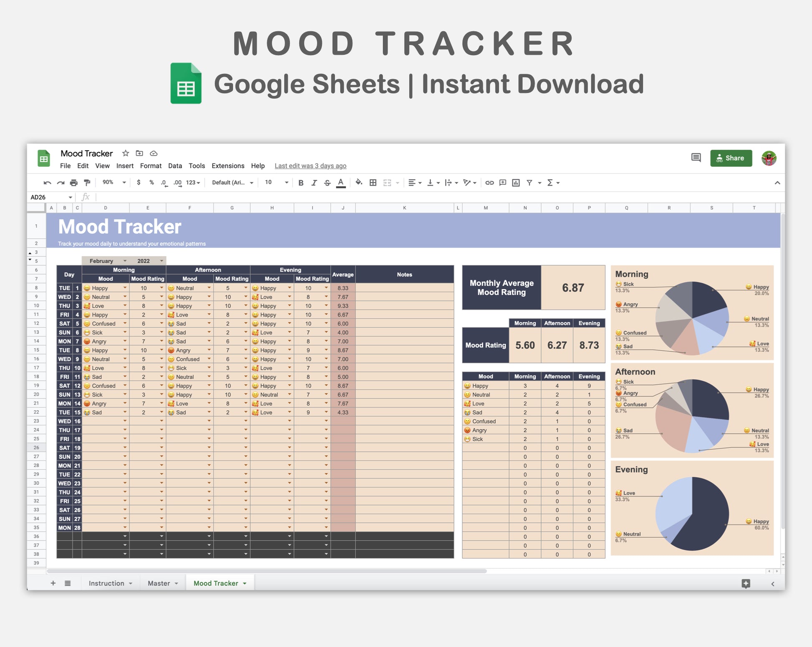This screenshot has height=647, width=812.
Task: Click the print icon
Action: click(x=74, y=183)
